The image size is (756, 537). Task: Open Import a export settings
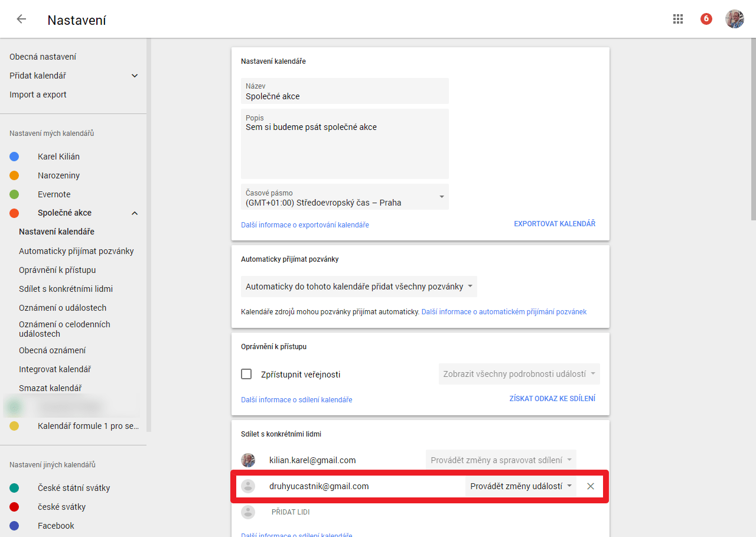38,95
